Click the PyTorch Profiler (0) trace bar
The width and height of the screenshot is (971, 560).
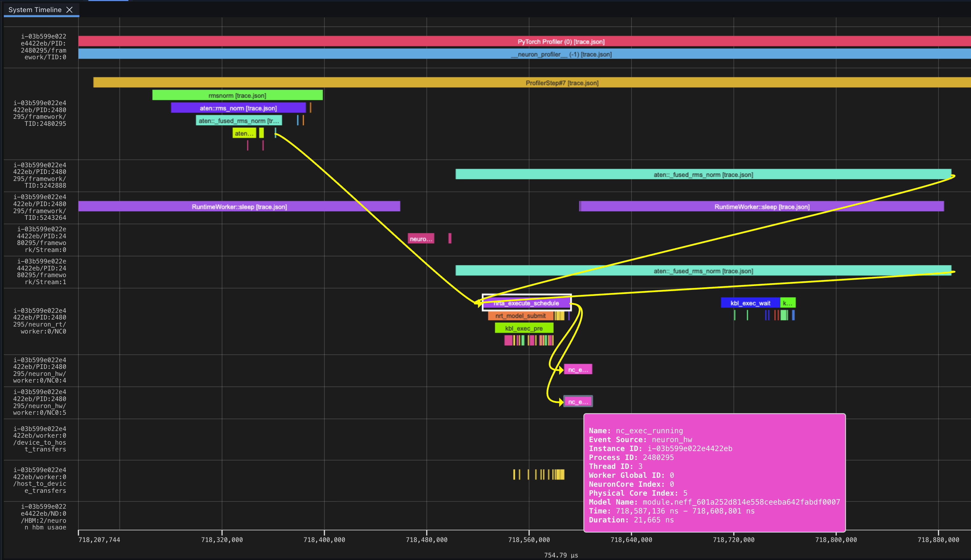(x=525, y=41)
